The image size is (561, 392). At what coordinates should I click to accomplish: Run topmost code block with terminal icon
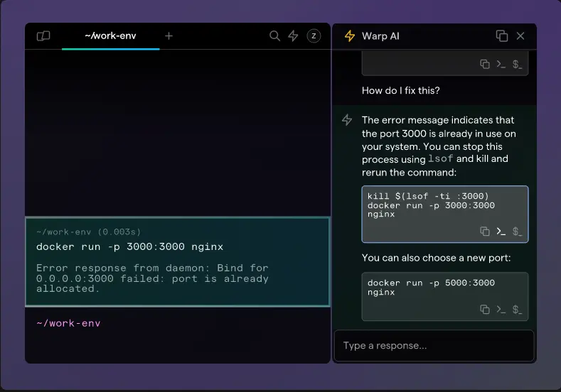pos(501,64)
